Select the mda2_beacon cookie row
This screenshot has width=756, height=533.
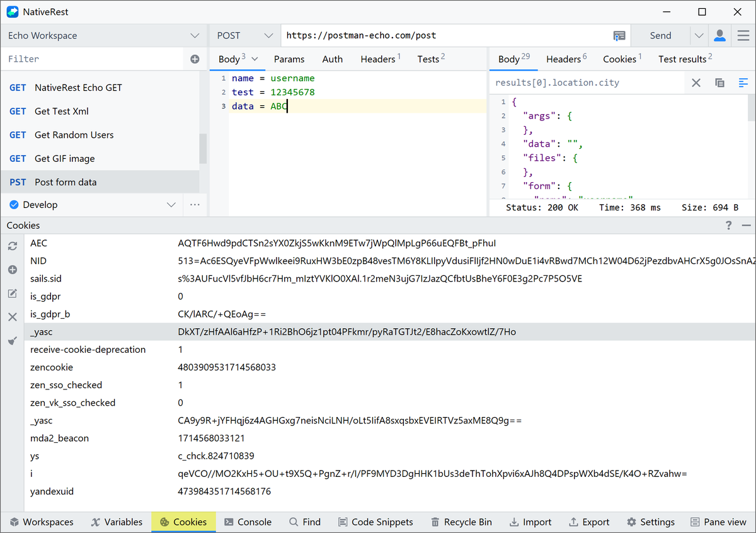point(390,438)
